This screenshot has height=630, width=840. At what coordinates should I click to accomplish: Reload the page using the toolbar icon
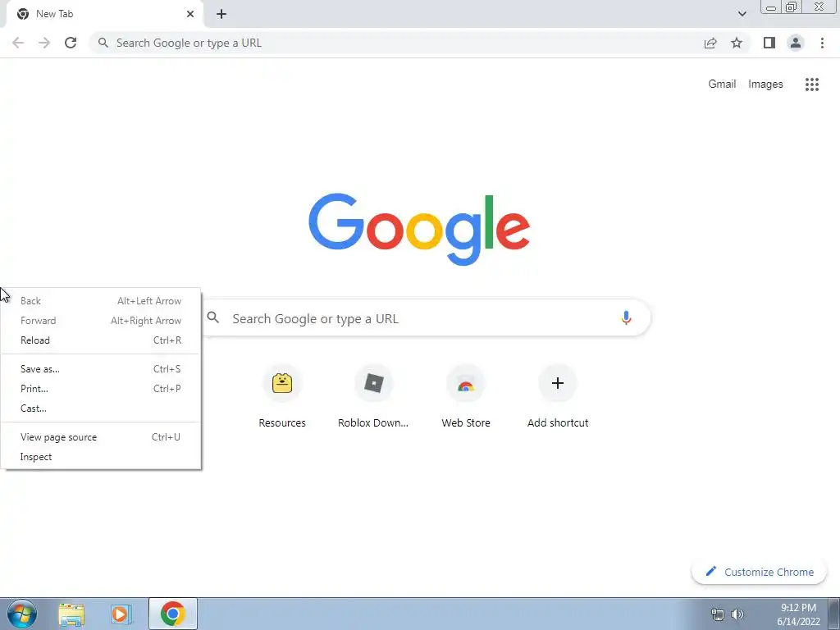pyautogui.click(x=71, y=43)
